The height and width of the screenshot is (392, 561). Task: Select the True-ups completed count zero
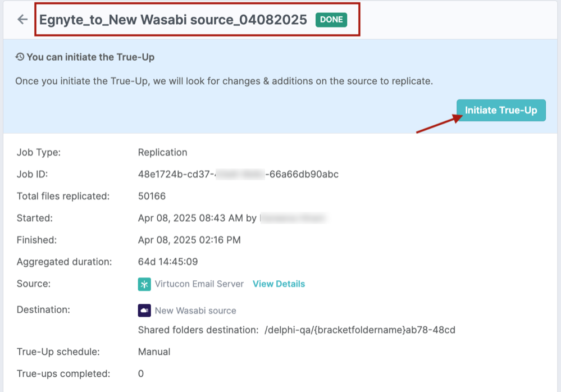140,373
